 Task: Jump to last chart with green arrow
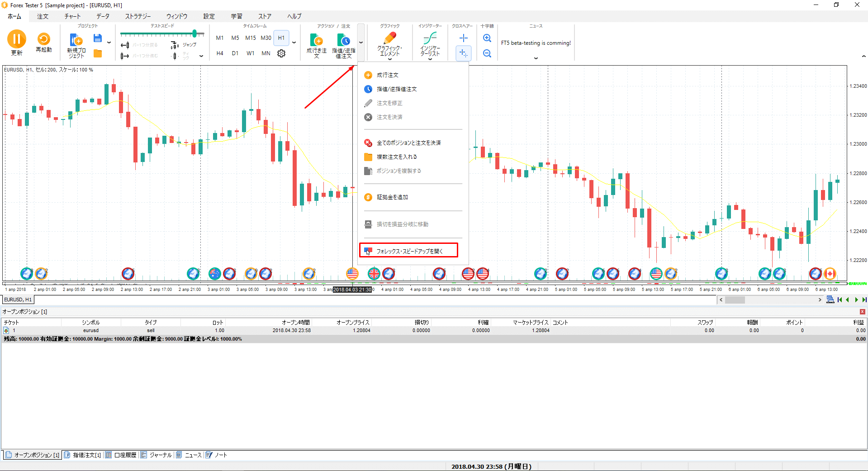click(864, 300)
